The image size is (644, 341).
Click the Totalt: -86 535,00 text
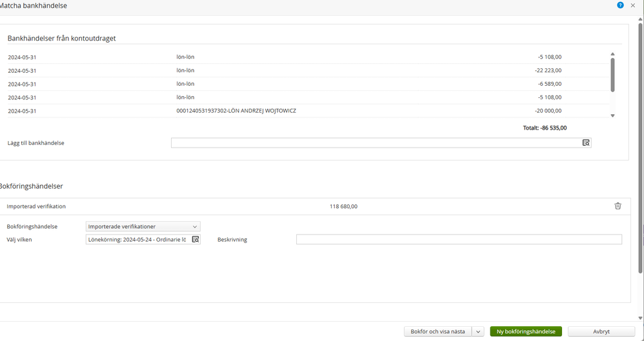(x=545, y=128)
